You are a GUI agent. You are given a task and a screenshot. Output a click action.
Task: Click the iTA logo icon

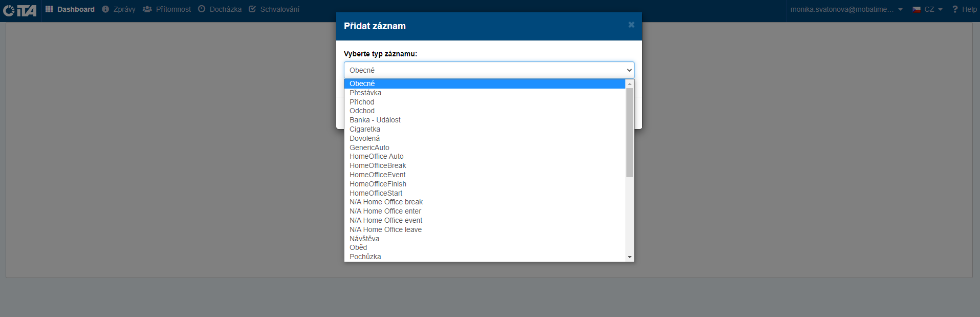(x=19, y=10)
